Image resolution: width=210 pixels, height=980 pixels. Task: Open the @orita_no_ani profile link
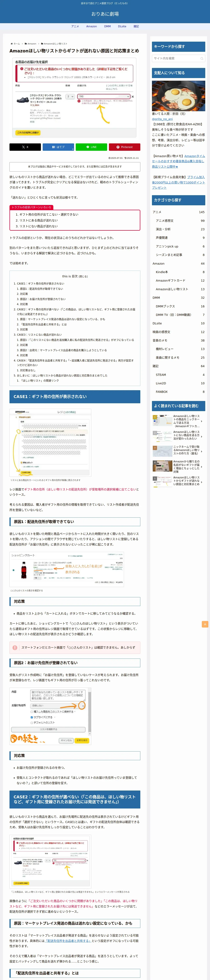point(162,119)
